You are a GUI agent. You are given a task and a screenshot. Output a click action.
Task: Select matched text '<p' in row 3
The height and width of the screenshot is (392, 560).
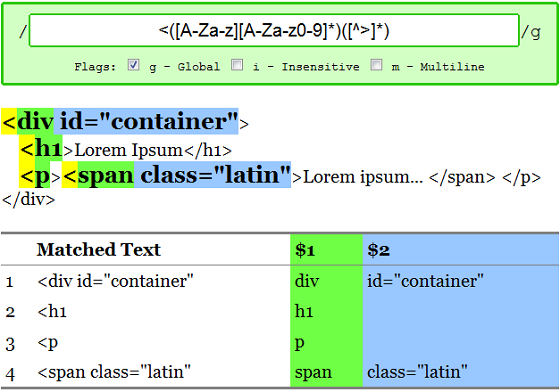pyautogui.click(x=48, y=343)
